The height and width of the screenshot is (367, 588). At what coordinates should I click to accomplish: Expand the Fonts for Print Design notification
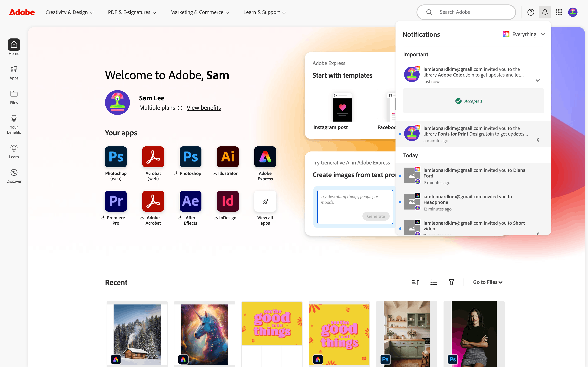538,140
